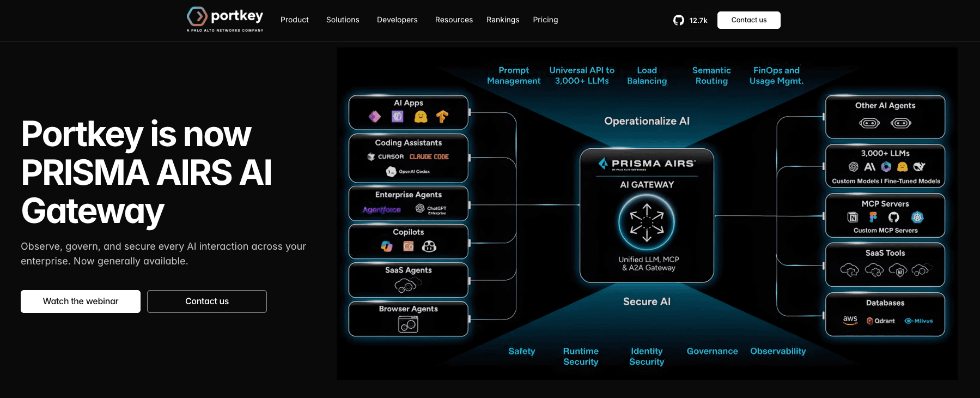
Task: Click the 12.7k GitHub star count
Action: 698,21
